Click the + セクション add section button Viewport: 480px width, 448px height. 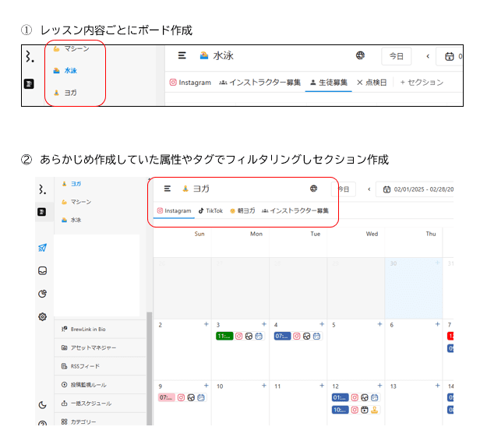tap(422, 83)
